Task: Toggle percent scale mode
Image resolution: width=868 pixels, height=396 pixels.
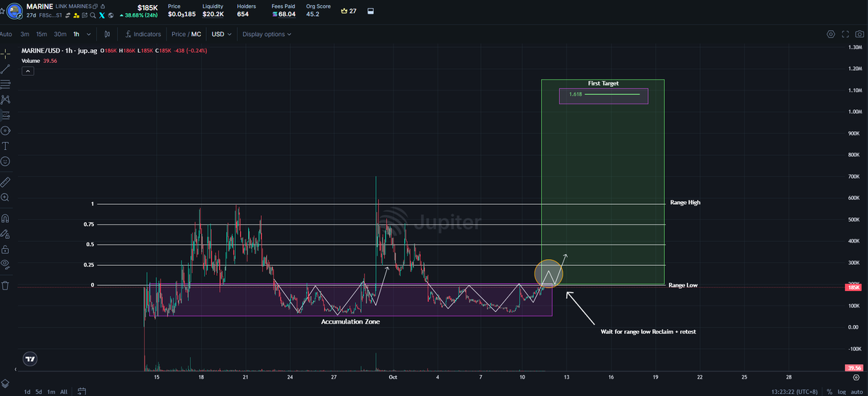Action: (830, 392)
